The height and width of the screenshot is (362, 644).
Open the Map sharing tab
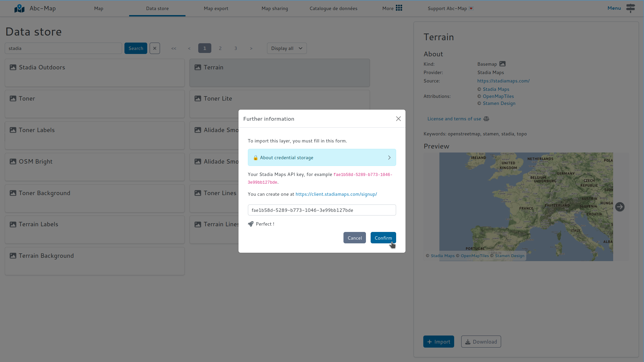[x=274, y=8]
